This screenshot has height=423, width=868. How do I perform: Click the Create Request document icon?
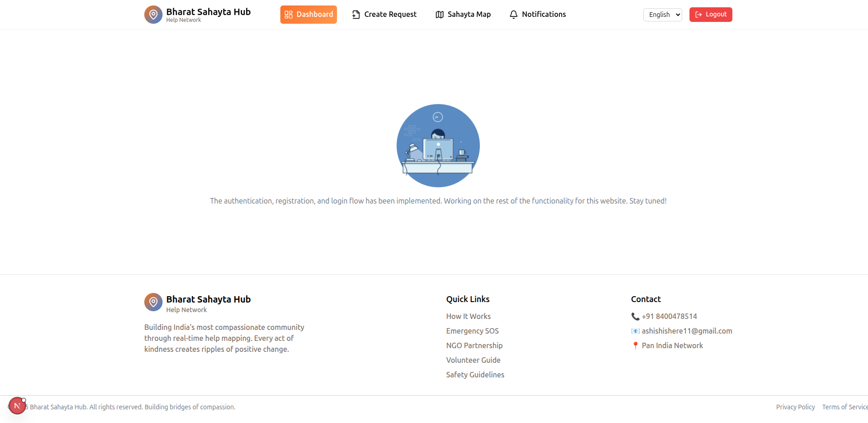[x=356, y=15]
